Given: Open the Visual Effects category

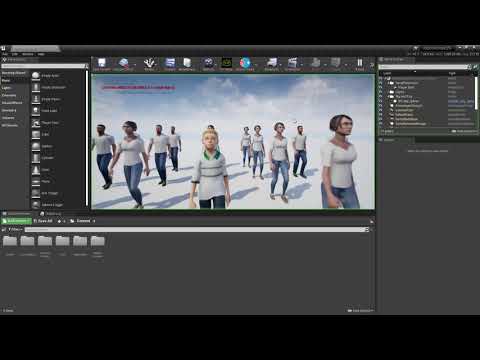Looking at the screenshot, I should click(15, 103).
